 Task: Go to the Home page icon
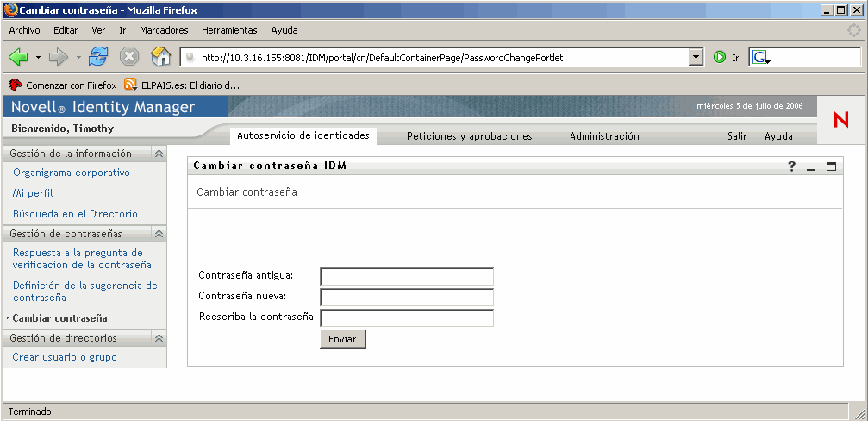tap(160, 56)
